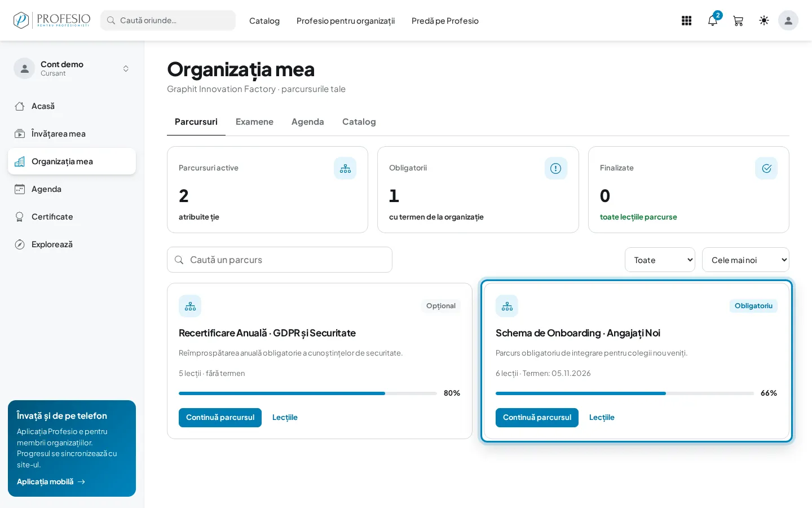Open Profesio pentru organizații link
Screen dimensions: 812x508
click(346, 21)
